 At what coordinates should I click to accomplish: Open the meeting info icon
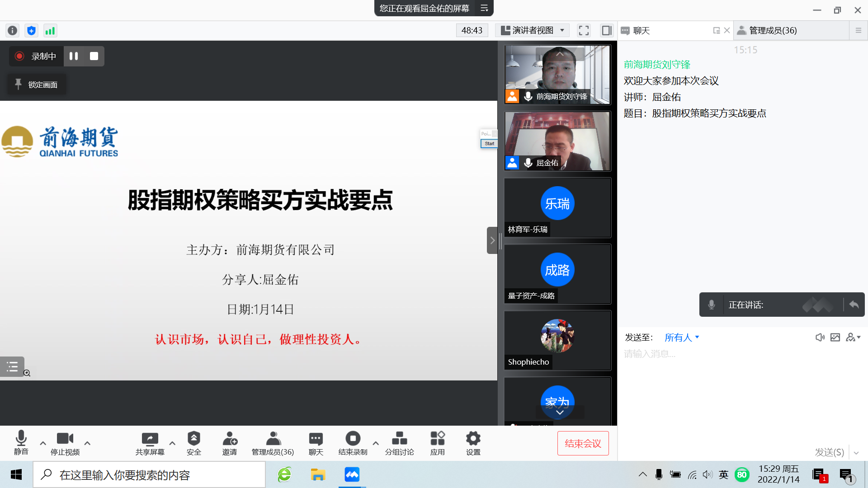point(12,30)
